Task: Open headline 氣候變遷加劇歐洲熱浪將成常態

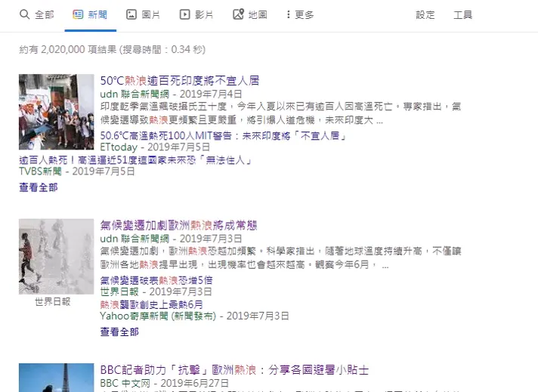Action: pos(179,225)
